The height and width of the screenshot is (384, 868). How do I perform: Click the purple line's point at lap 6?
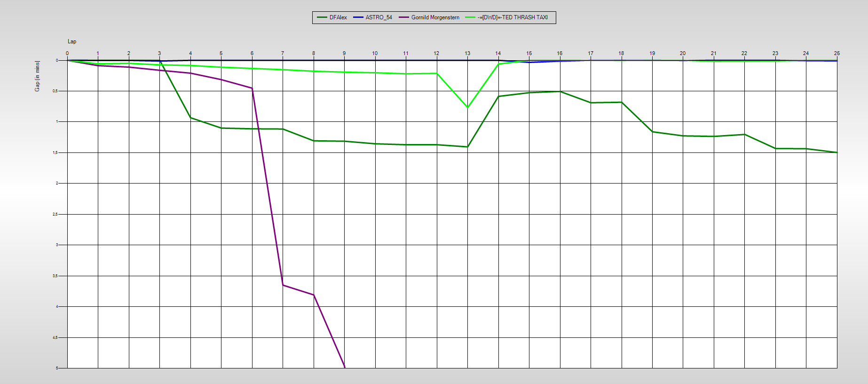tap(252, 88)
